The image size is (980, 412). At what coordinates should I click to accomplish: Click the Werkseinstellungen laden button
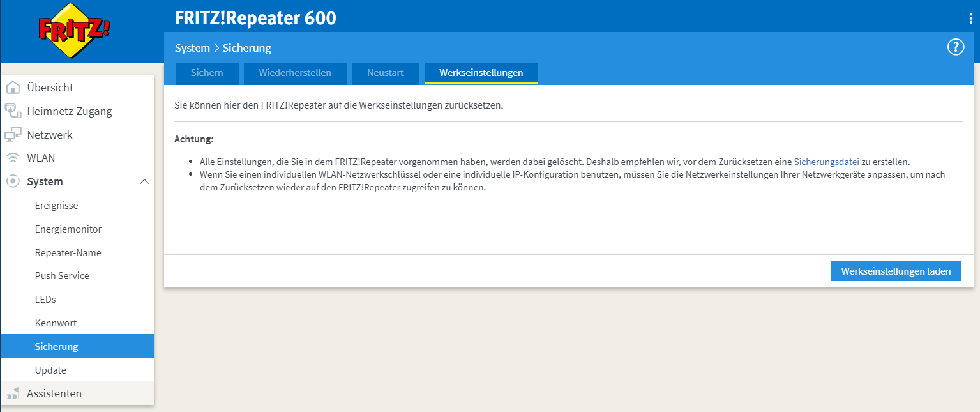896,271
